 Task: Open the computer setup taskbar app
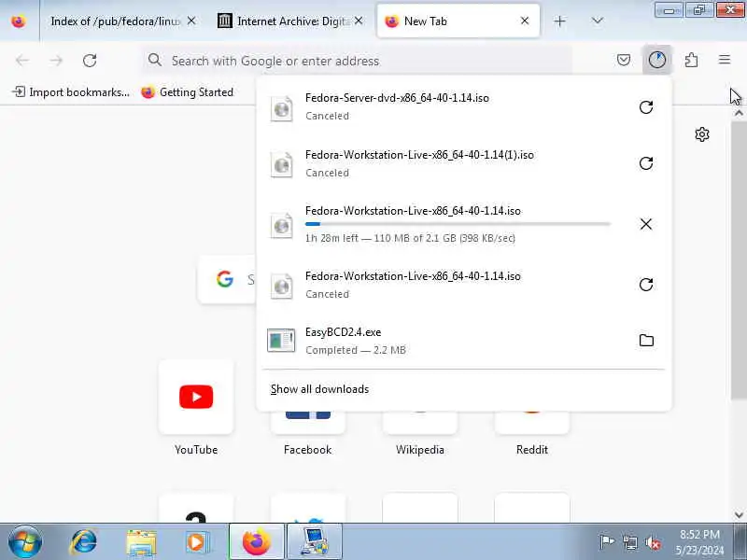pyautogui.click(x=314, y=542)
